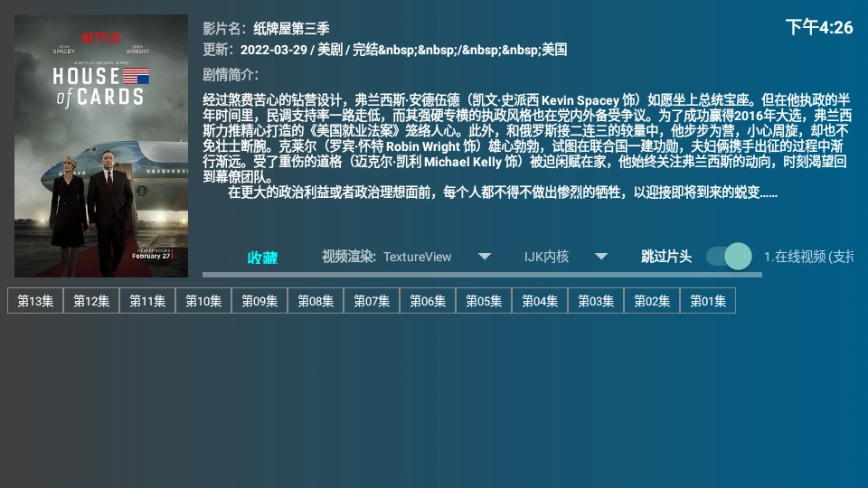Open episode 第05集
868x488 pixels.
[x=484, y=302]
